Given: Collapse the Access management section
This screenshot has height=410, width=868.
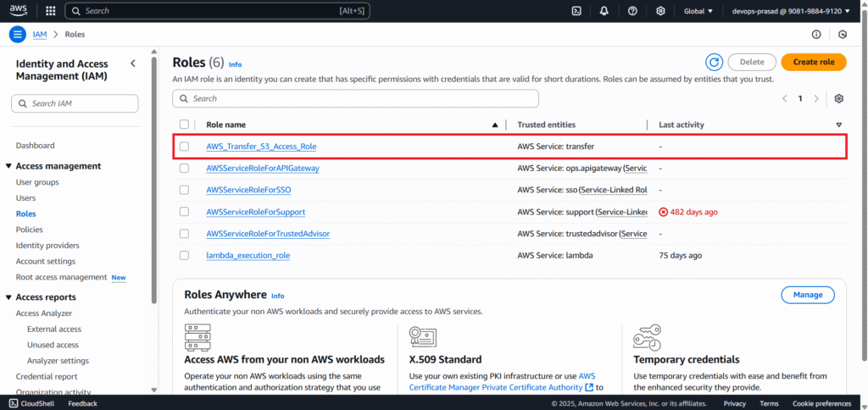Looking at the screenshot, I should click(8, 166).
